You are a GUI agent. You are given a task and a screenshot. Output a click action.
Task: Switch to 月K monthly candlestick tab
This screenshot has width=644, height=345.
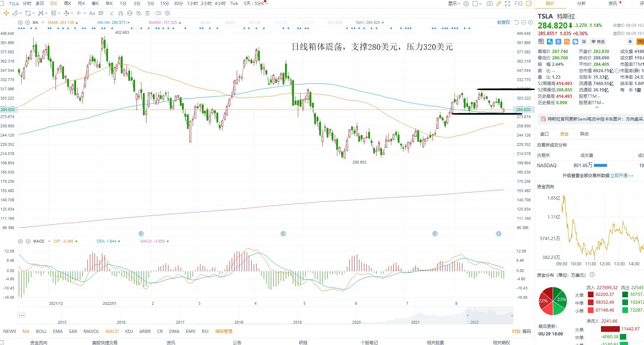point(81,4)
